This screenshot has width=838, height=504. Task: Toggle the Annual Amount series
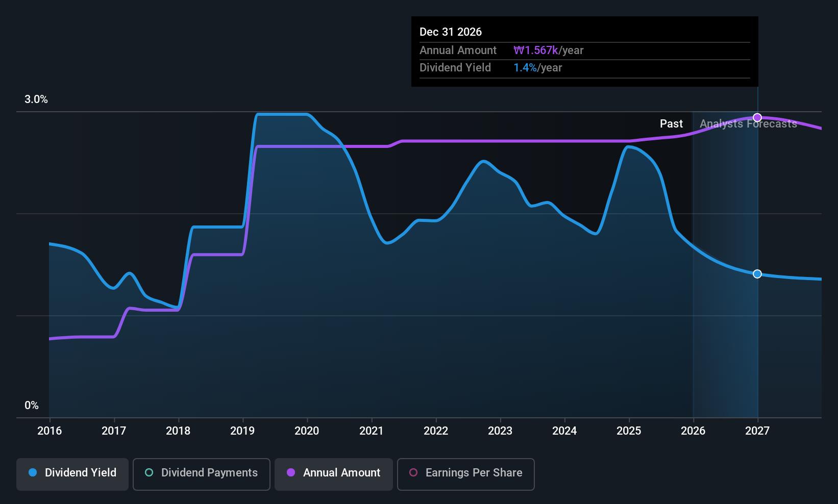(334, 474)
